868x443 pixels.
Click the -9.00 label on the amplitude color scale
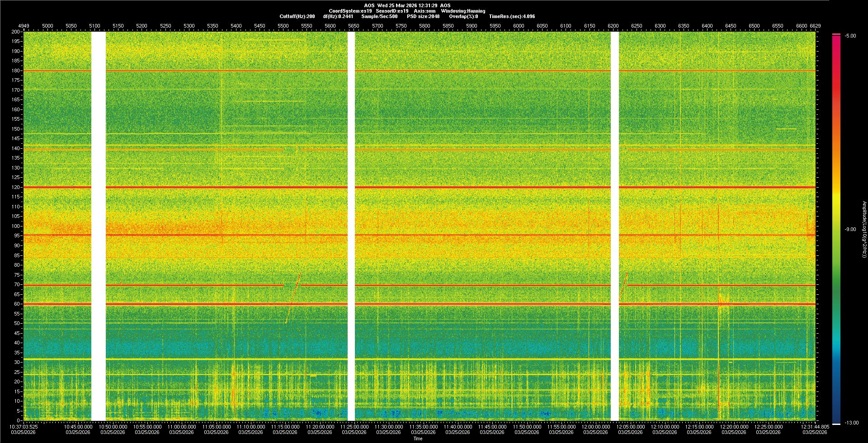coord(850,229)
